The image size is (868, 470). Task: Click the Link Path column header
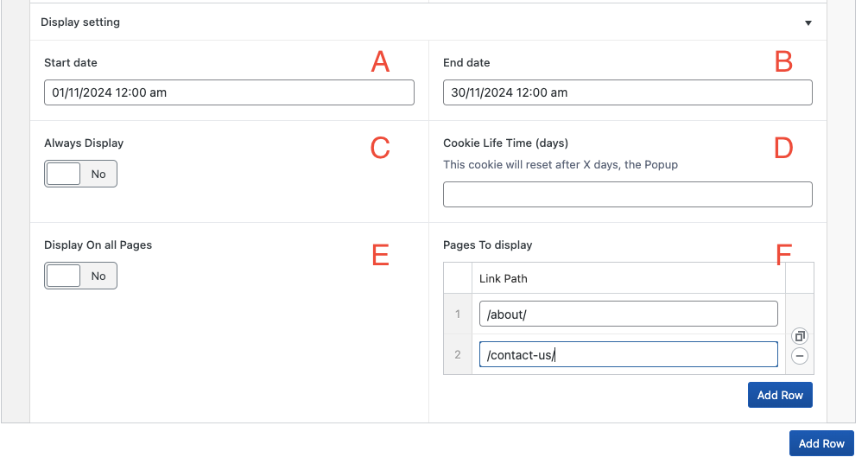pyautogui.click(x=504, y=278)
